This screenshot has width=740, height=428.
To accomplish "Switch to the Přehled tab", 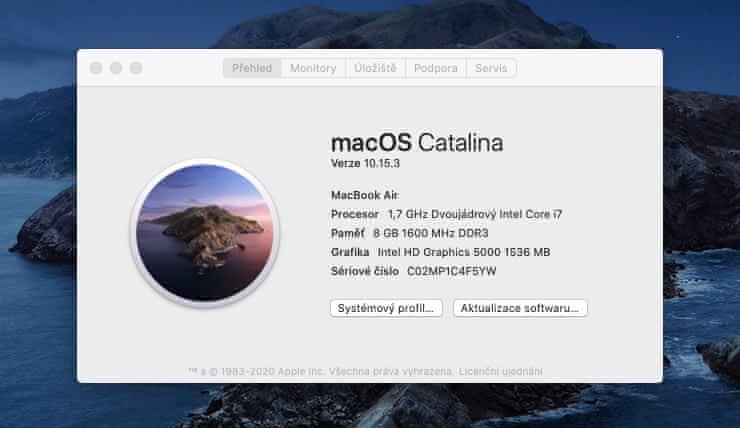I will tap(252, 68).
